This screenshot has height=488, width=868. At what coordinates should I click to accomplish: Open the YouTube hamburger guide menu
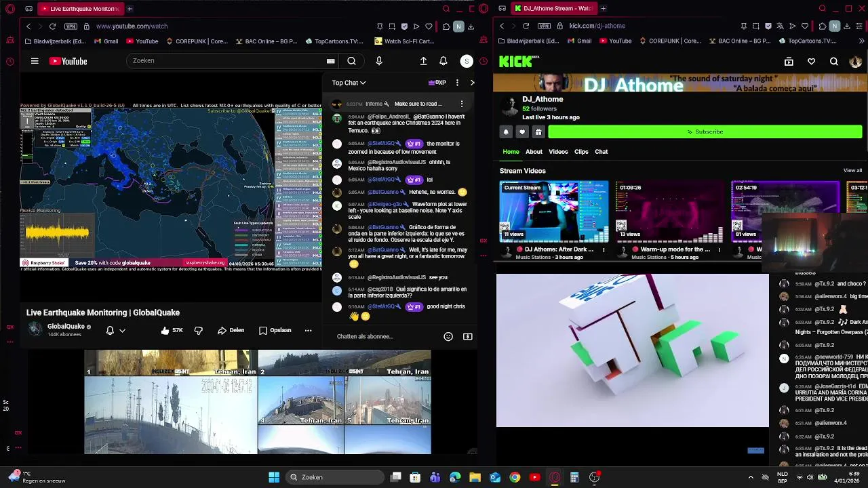(x=35, y=61)
